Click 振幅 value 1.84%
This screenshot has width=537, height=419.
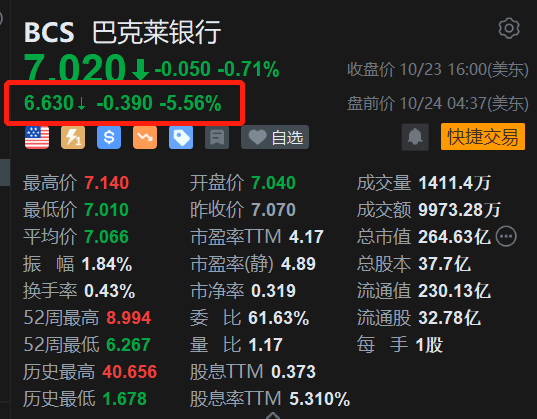tap(107, 264)
